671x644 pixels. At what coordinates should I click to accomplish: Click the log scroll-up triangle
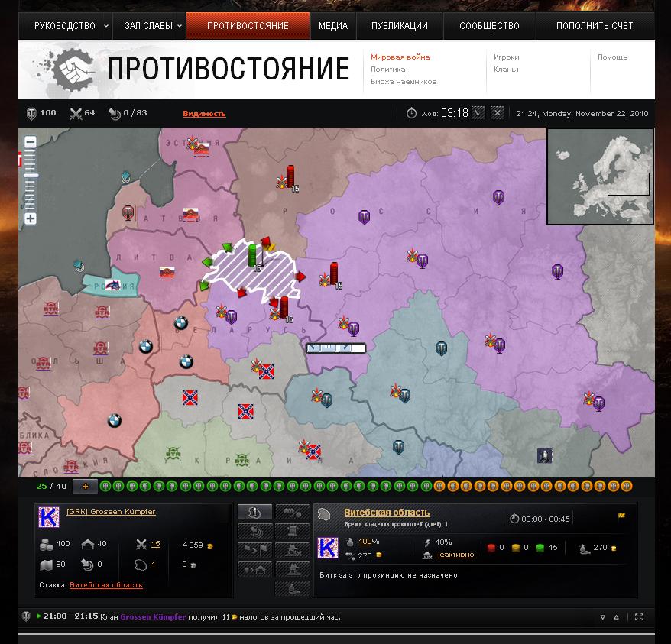coord(616,617)
